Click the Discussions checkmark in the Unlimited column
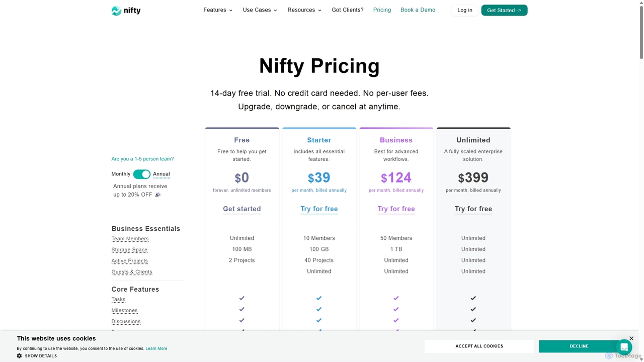The height and width of the screenshot is (362, 644). coord(473,320)
